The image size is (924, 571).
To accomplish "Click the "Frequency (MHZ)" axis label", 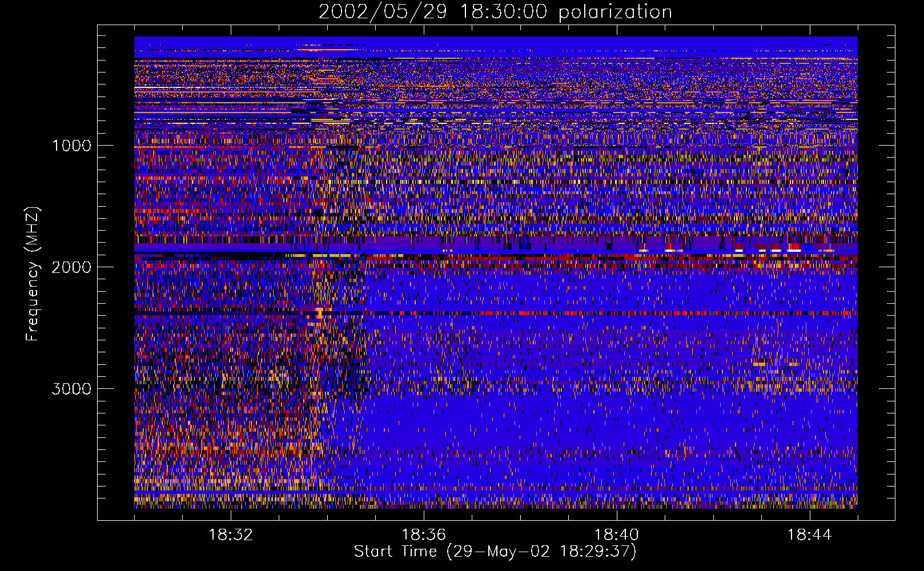I will 32,274.
